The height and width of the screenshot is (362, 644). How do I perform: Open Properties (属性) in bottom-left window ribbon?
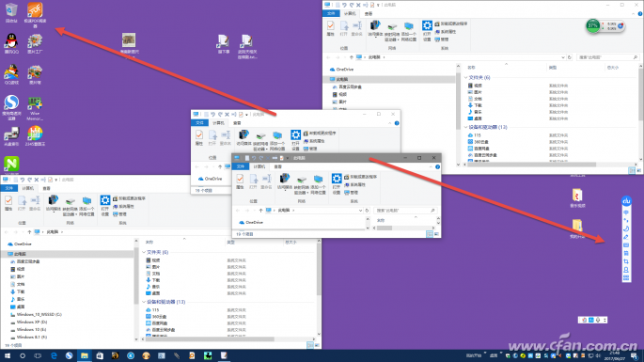click(8, 203)
